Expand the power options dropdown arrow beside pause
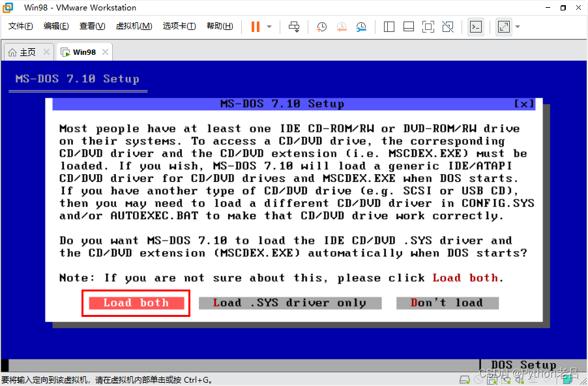 [269, 27]
